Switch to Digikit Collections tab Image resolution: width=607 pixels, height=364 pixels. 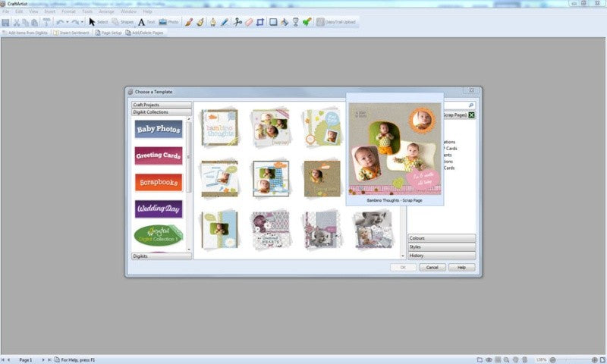click(x=162, y=112)
